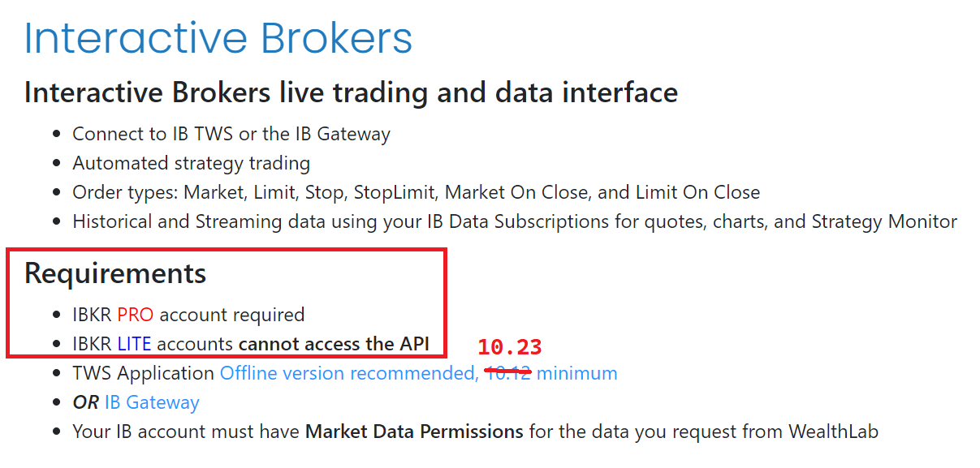Screen dimensions: 980x468
Task: Click the bold 'cannot access the API' text
Action: (334, 344)
